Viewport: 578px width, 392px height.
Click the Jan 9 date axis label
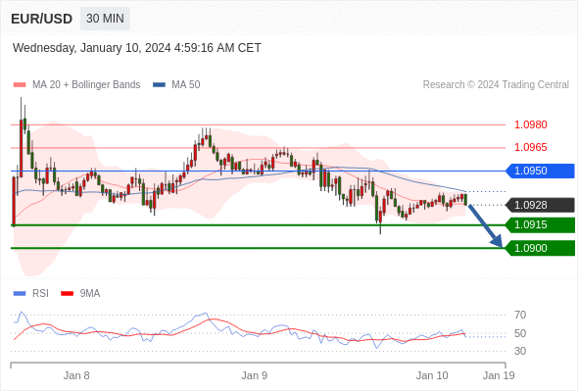255,375
